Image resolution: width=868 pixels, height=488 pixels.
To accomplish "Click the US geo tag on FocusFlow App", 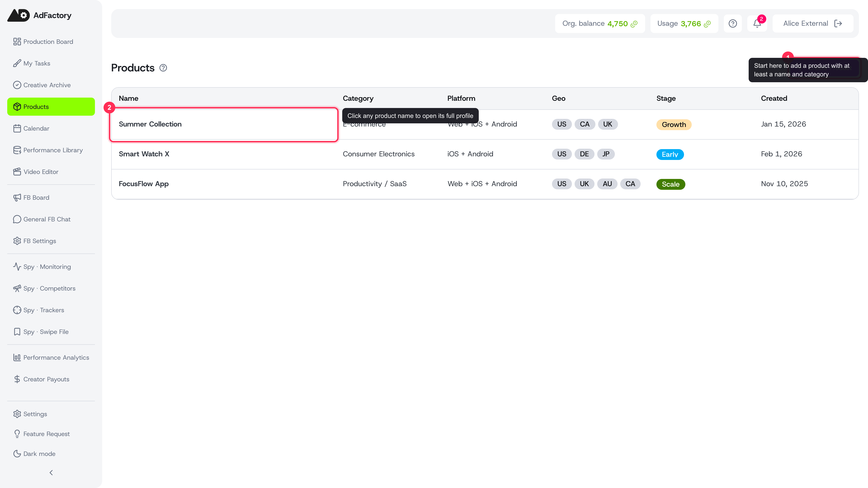I will click(x=562, y=184).
